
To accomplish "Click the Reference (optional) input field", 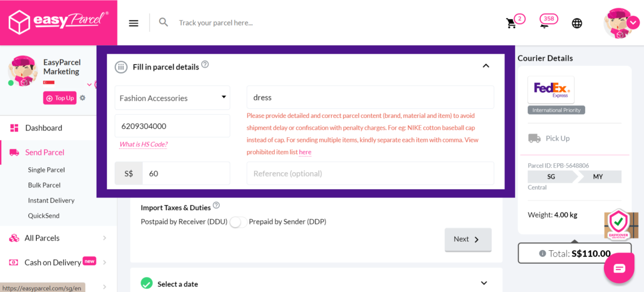I will pyautogui.click(x=370, y=173).
